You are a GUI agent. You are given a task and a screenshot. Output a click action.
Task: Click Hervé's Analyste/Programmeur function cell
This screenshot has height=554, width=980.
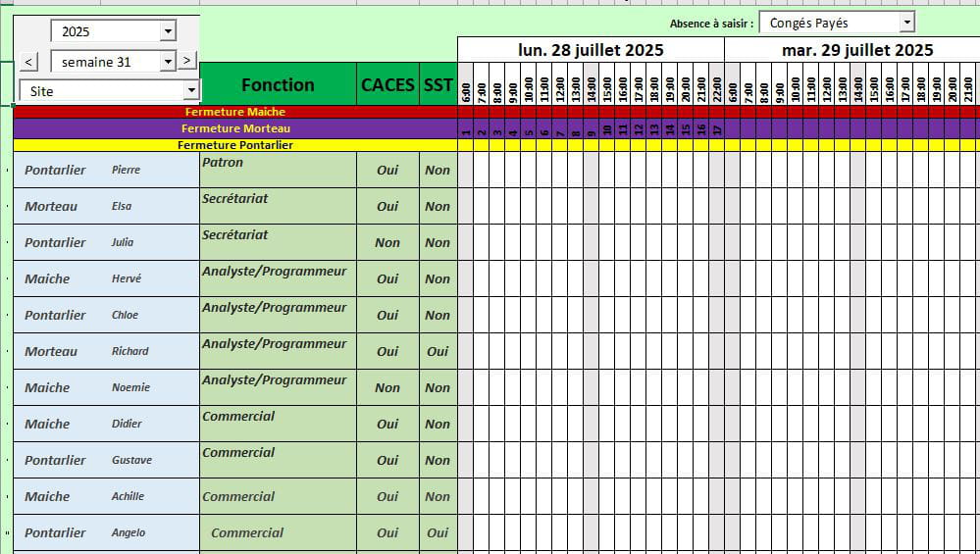[279, 277]
